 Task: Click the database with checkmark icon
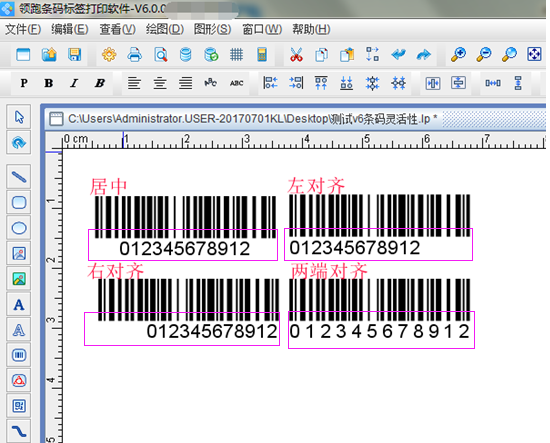(211, 55)
